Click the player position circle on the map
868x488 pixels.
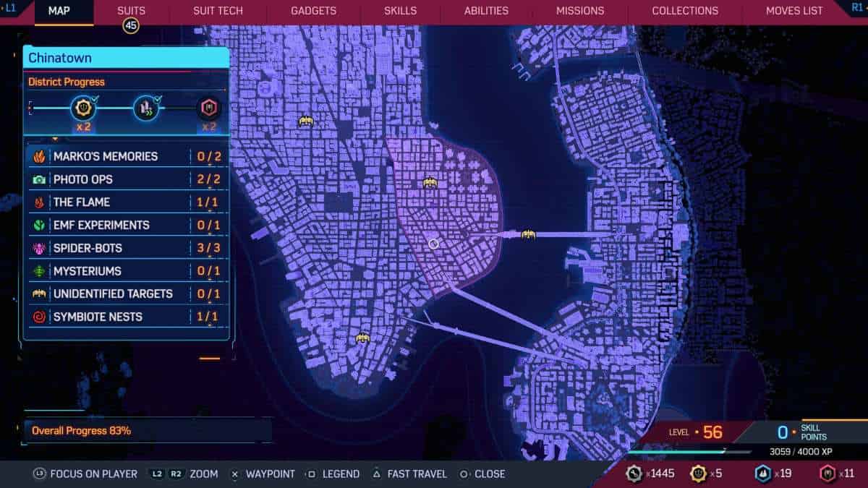[433, 244]
